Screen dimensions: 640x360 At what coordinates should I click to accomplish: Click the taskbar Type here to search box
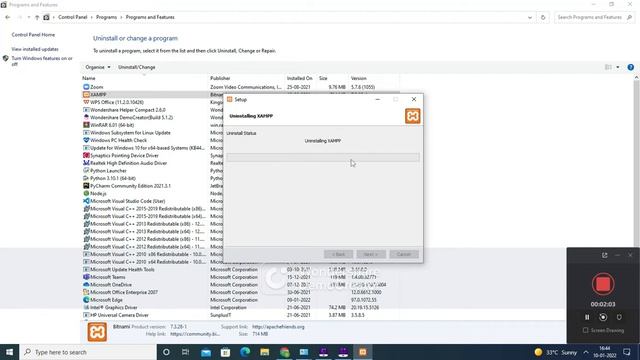(88, 352)
